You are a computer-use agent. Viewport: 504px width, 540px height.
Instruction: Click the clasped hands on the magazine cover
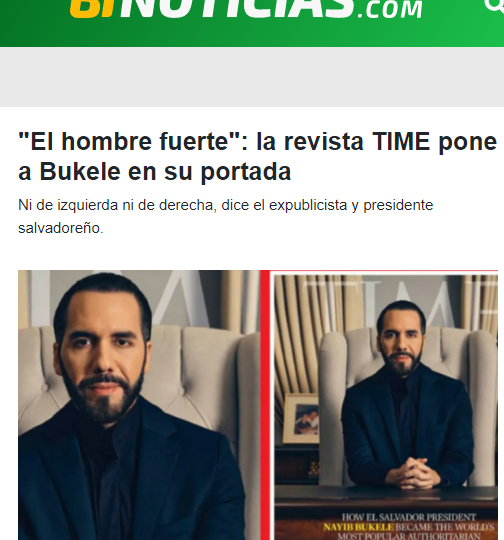click(x=413, y=474)
